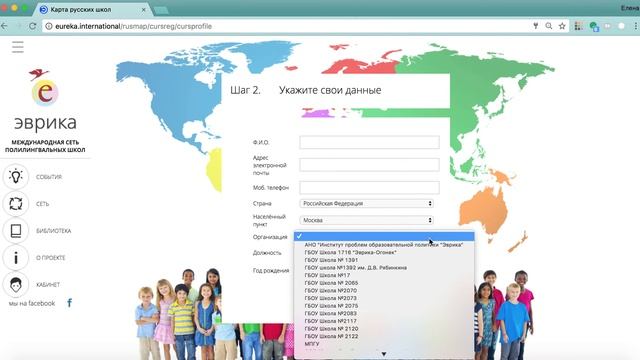Click the new tab button
The image size is (640, 360).
(161, 10)
